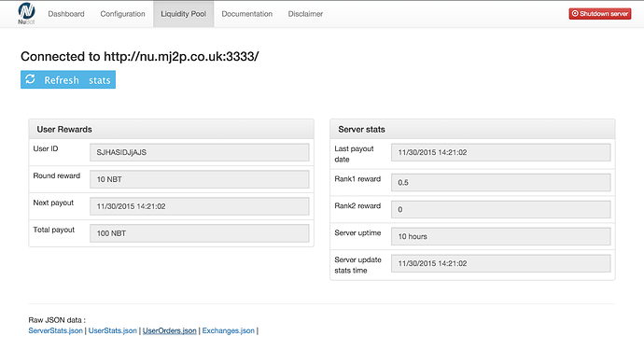This screenshot has height=364, width=644.
Task: Click the Round reward label
Action: point(57,175)
